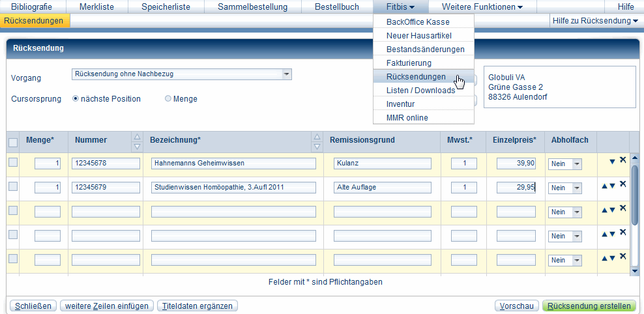Delete the Hahnemanns Geheimwissen row

(x=622, y=160)
